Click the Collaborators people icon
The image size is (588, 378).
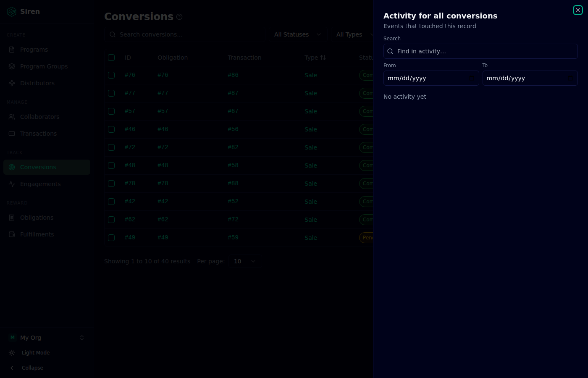point(12,117)
